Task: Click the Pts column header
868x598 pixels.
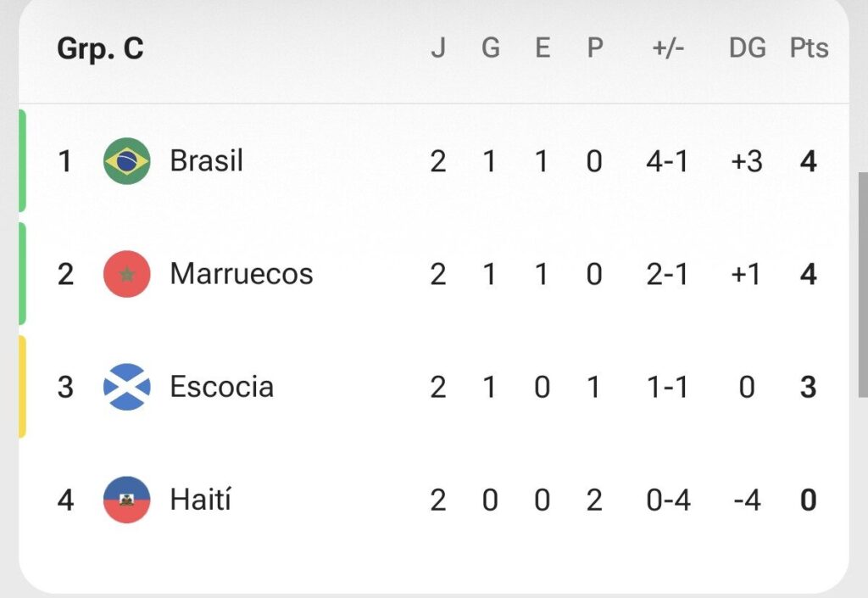Action: (x=809, y=48)
